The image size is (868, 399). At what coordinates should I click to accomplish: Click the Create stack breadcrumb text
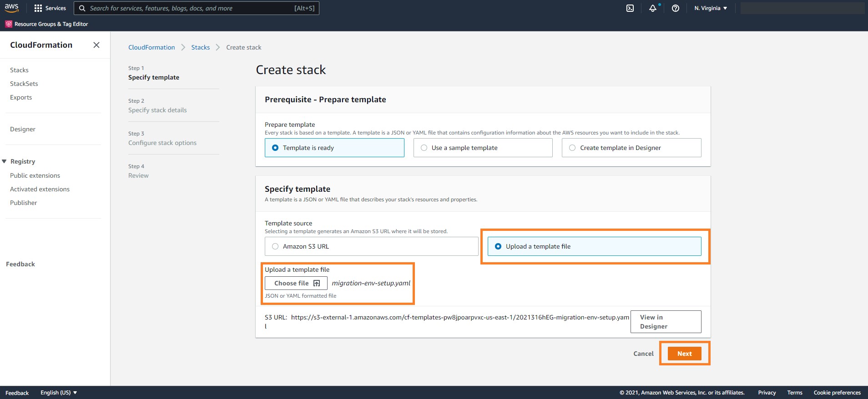point(244,47)
